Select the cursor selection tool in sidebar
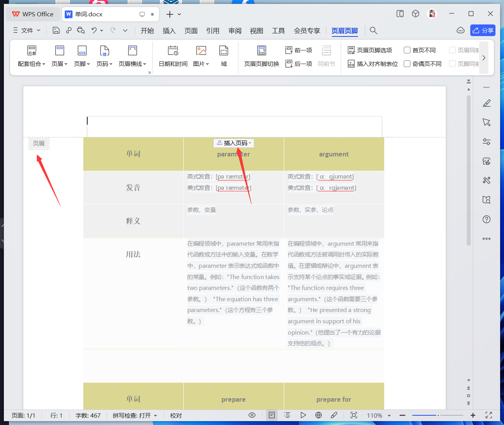The height and width of the screenshot is (425, 504). (487, 122)
